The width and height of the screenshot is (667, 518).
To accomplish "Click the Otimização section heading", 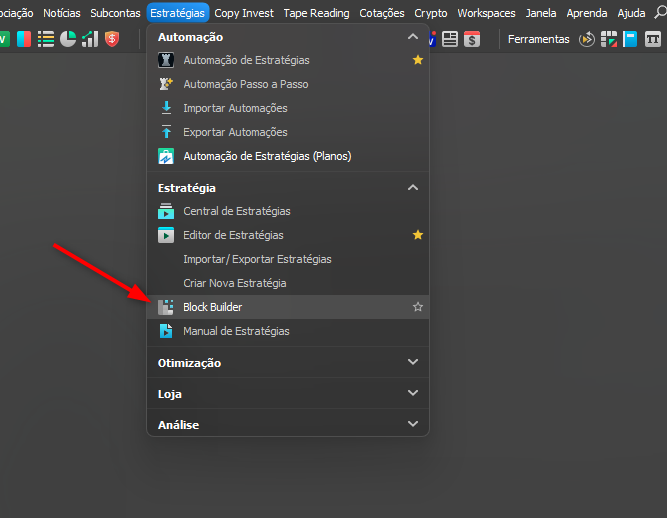I will click(189, 363).
